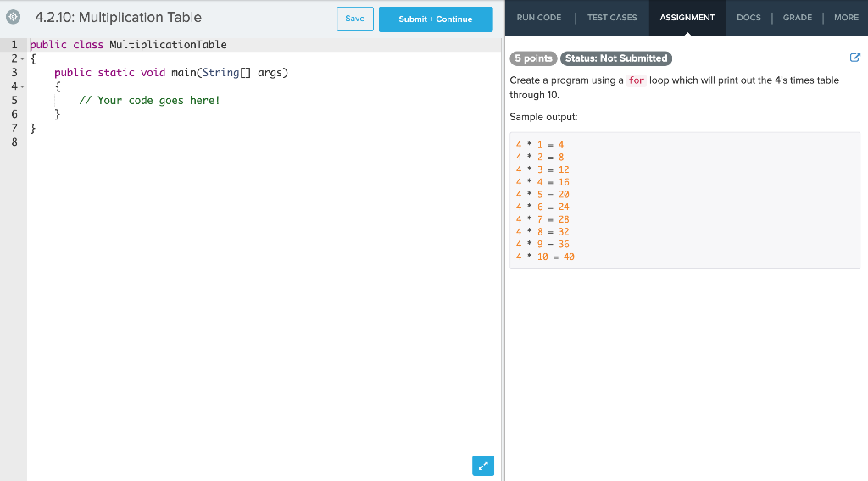Click the main method declaration line
Screen dimensions: 868x481
171,73
